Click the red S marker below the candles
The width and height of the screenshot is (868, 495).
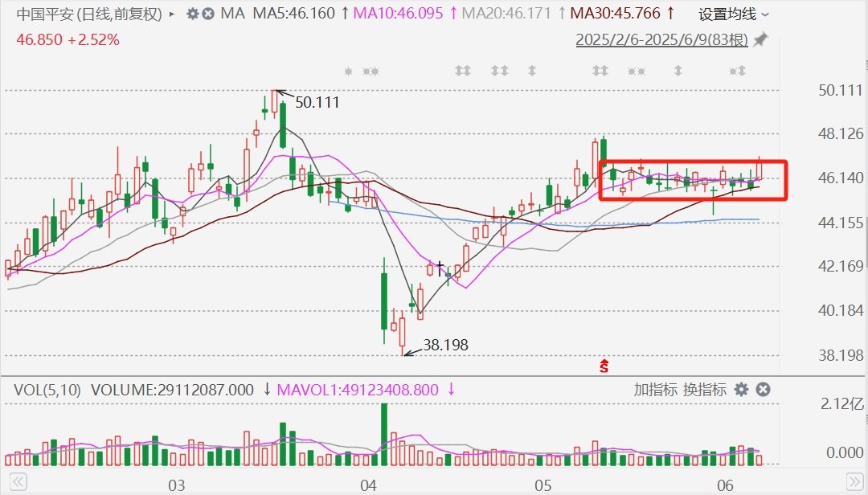[604, 366]
